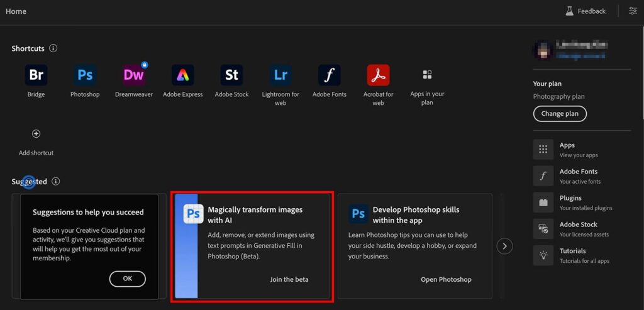The width and height of the screenshot is (644, 310).
Task: Click the info icon beside Shortcuts
Action: 53,48
